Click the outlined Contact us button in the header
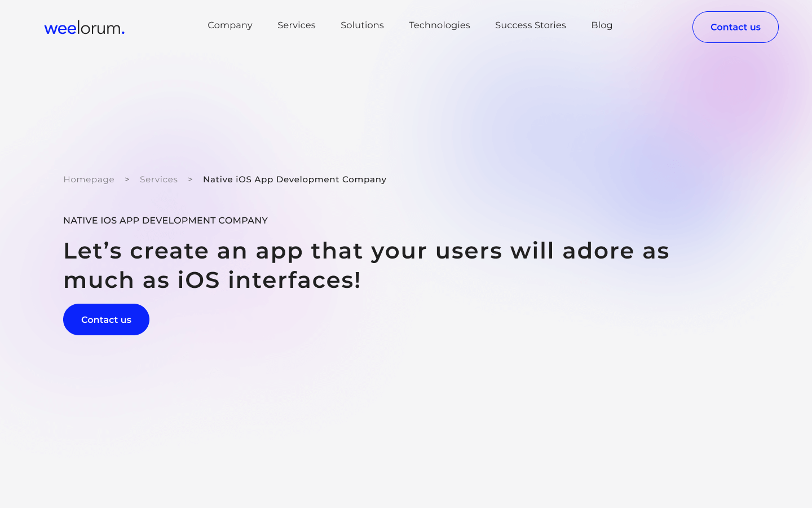The height and width of the screenshot is (508, 812). click(735, 27)
